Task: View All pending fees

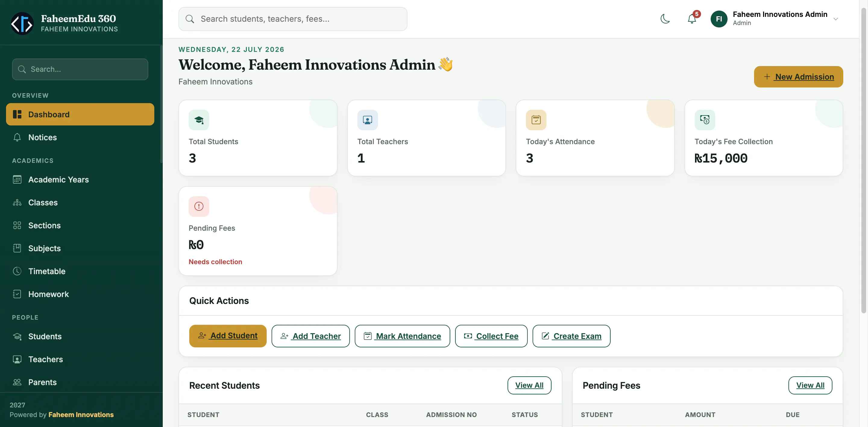Action: (x=810, y=385)
